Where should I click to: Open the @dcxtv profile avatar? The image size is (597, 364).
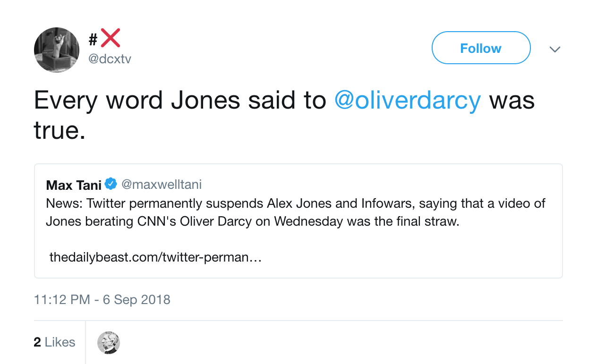coord(57,50)
